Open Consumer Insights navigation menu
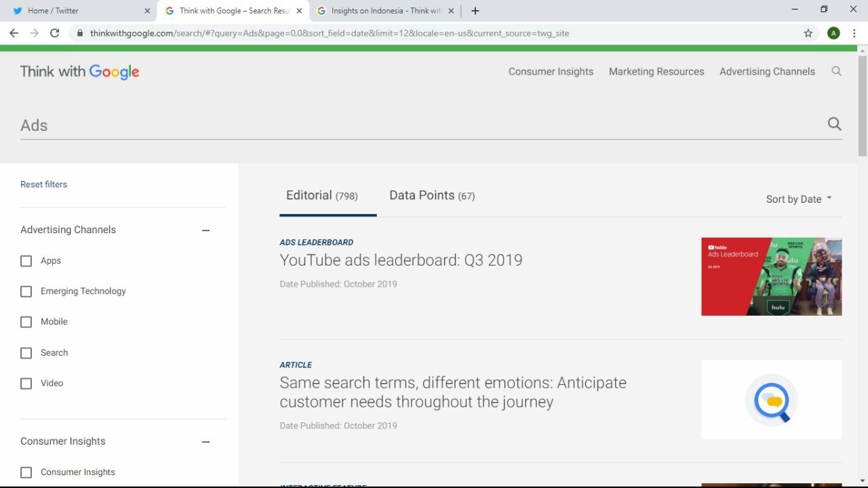 point(551,71)
